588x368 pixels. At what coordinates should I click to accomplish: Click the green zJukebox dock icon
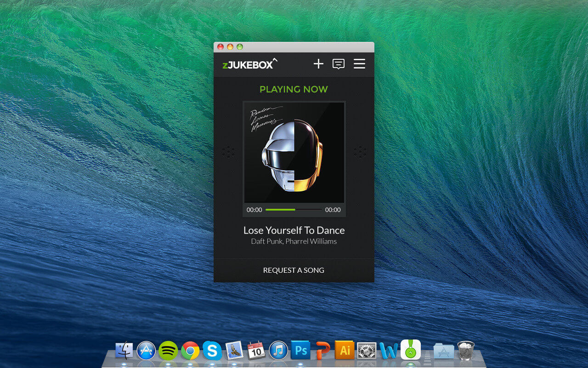tap(411, 350)
